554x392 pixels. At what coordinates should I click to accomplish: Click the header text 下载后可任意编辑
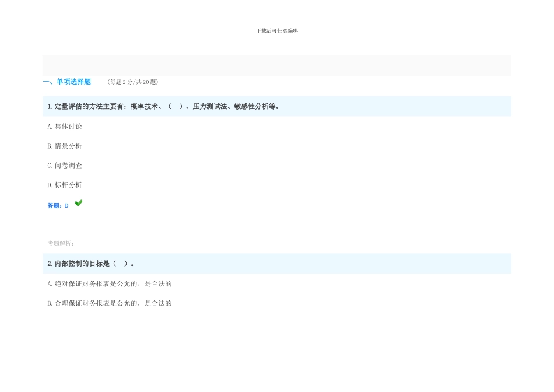[x=277, y=31]
